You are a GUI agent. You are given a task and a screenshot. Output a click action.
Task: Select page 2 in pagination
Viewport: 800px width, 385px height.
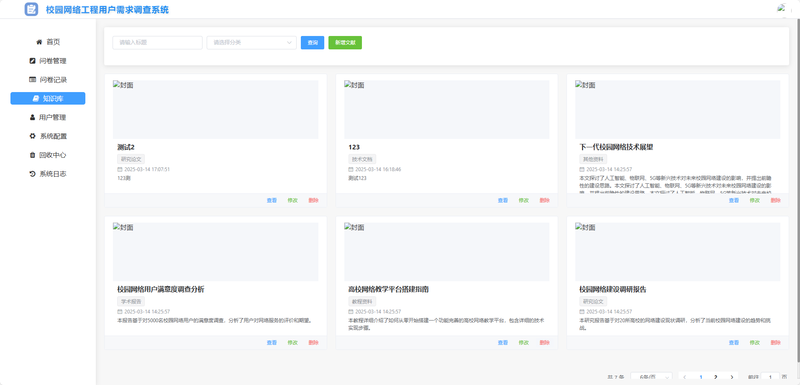(716, 377)
